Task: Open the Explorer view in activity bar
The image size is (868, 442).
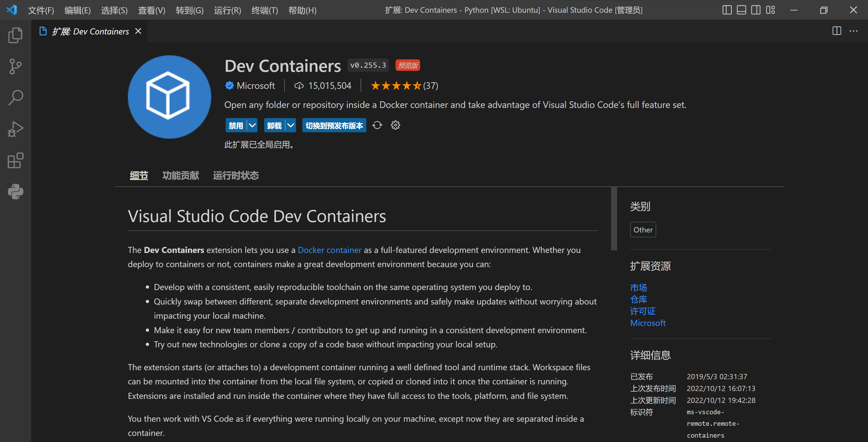Action: tap(15, 35)
